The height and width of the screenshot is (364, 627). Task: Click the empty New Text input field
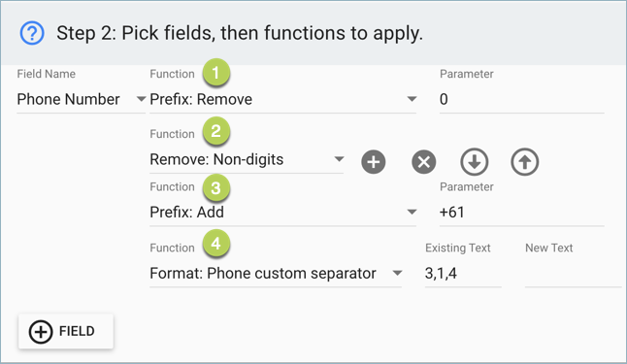(x=574, y=273)
